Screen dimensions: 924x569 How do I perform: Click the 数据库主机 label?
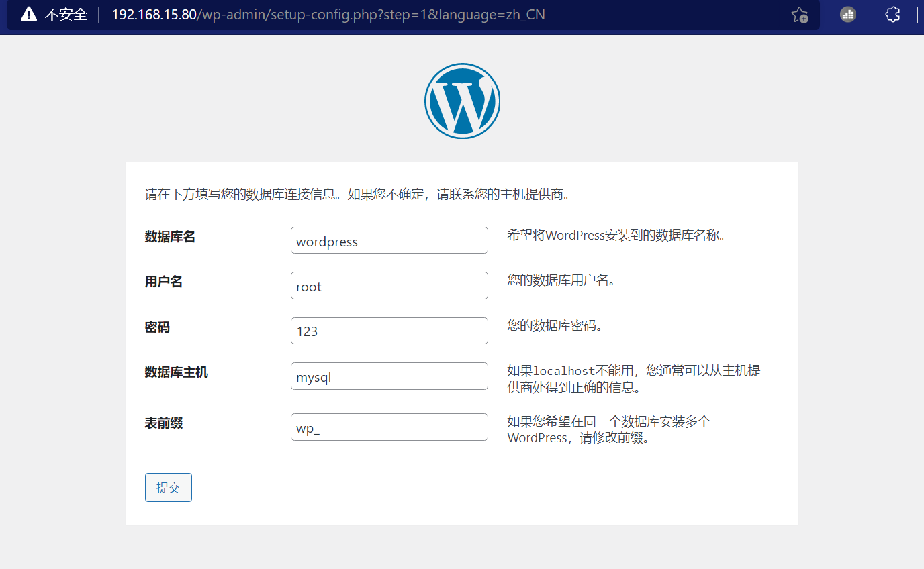(x=177, y=372)
